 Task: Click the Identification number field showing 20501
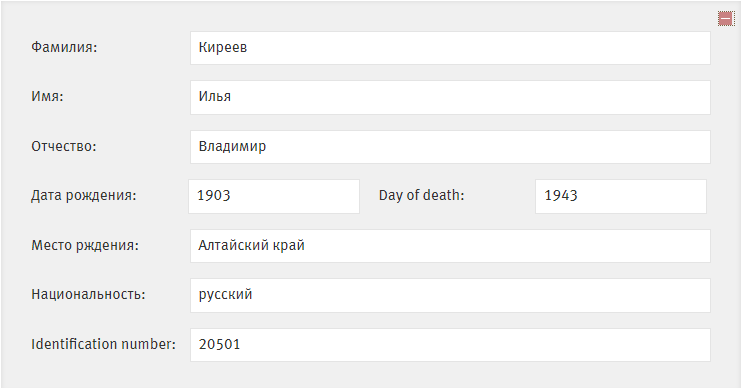point(450,344)
